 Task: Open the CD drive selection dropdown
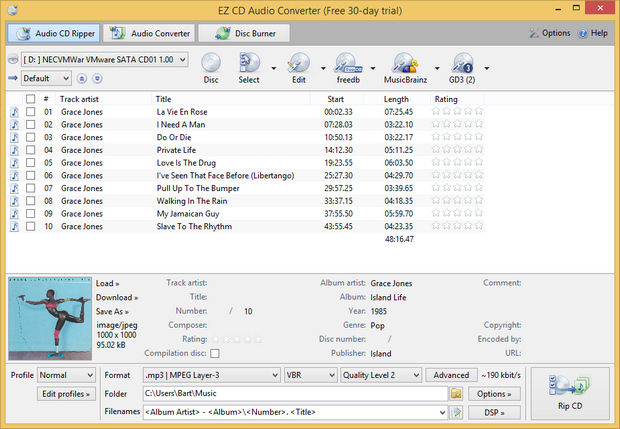point(104,60)
